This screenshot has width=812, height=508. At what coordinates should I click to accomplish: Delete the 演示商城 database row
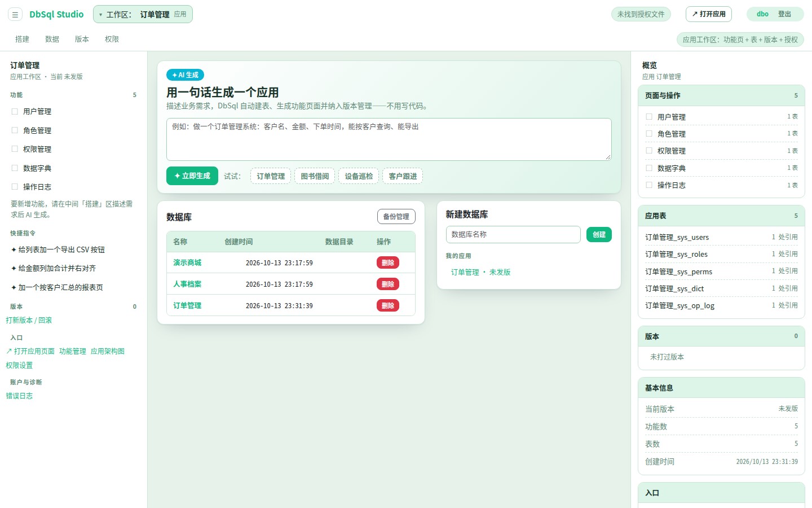point(388,262)
